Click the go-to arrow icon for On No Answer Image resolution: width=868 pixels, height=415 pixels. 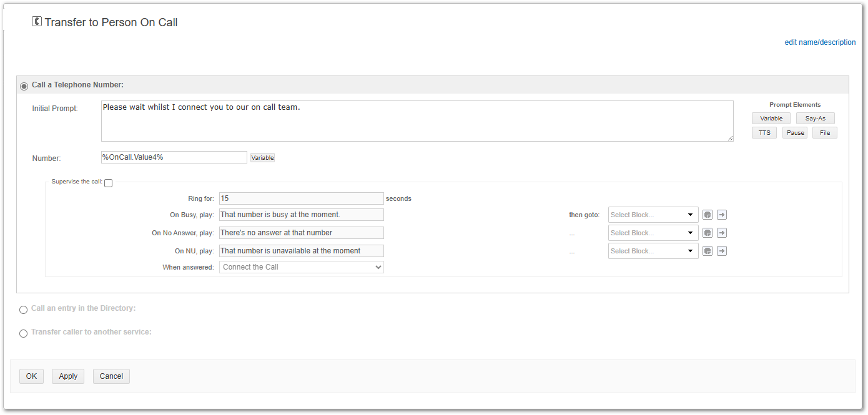[x=721, y=233]
